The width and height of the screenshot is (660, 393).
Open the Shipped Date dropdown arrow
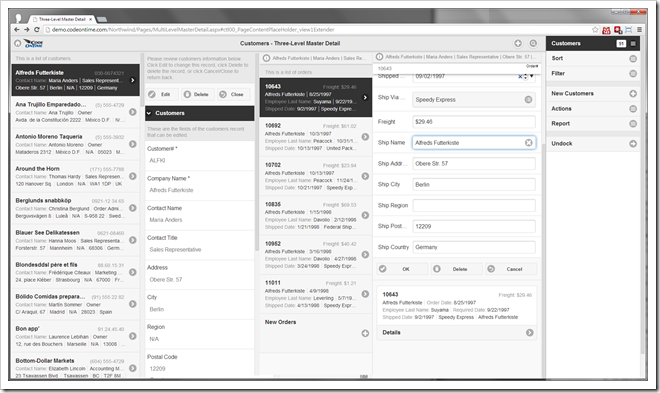coord(532,76)
